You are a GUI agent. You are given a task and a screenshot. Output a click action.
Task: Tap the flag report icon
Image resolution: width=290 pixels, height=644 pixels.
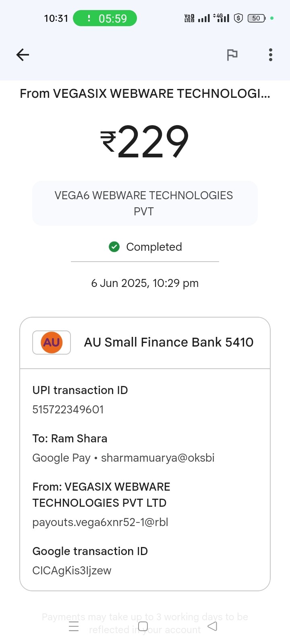[232, 55]
